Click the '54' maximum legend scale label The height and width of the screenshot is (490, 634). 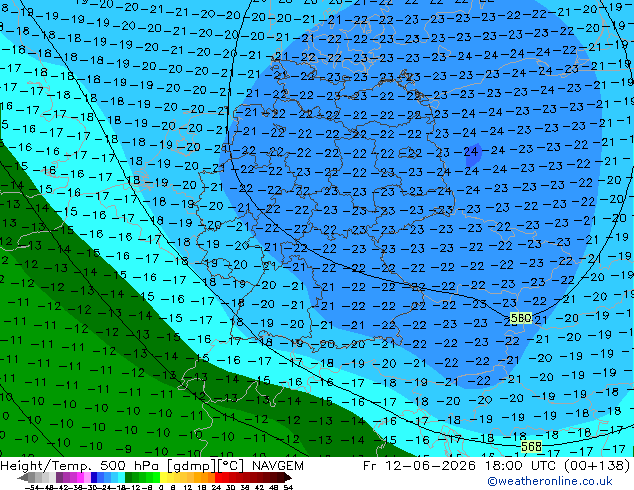click(x=288, y=487)
